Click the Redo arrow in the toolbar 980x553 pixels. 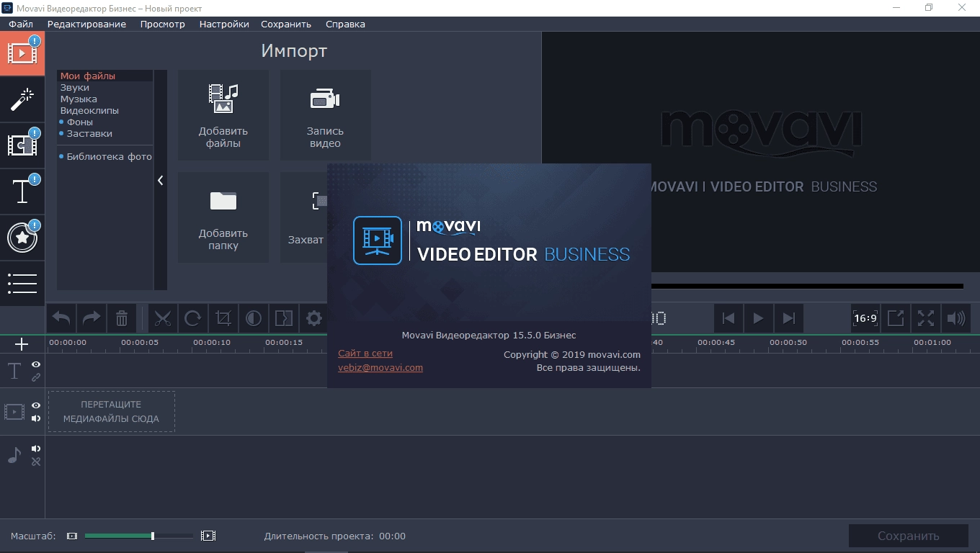click(92, 318)
